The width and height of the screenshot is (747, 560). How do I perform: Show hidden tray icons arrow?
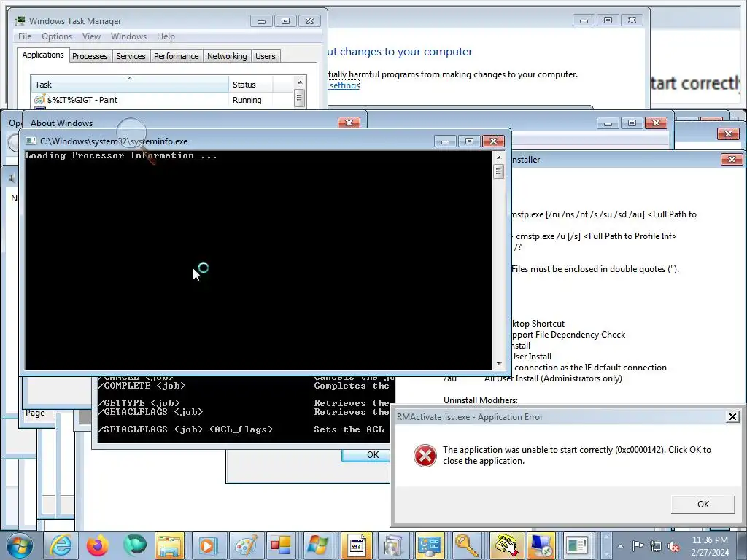[620, 546]
